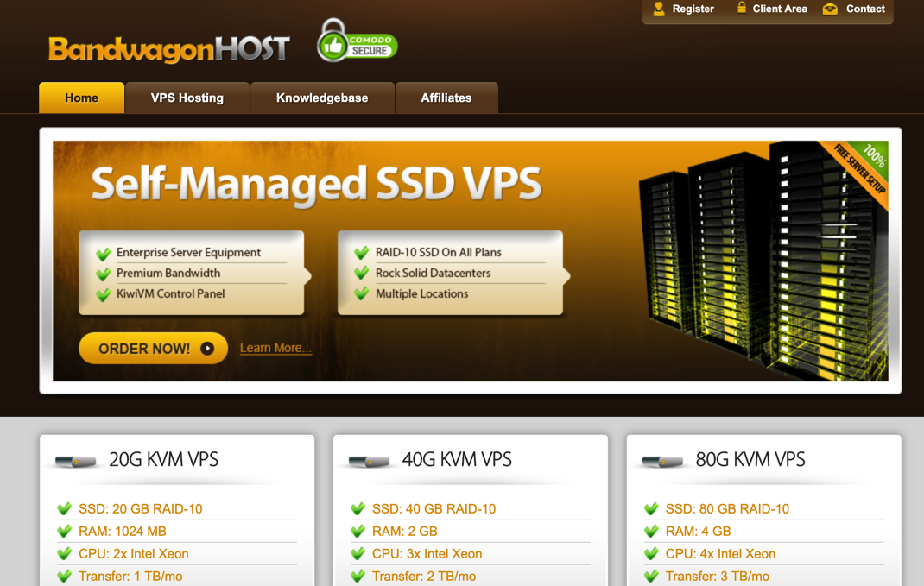The width and height of the screenshot is (924, 586).
Task: Click checkmark beside CPU: 4x Intel Xeon
Action: [651, 553]
